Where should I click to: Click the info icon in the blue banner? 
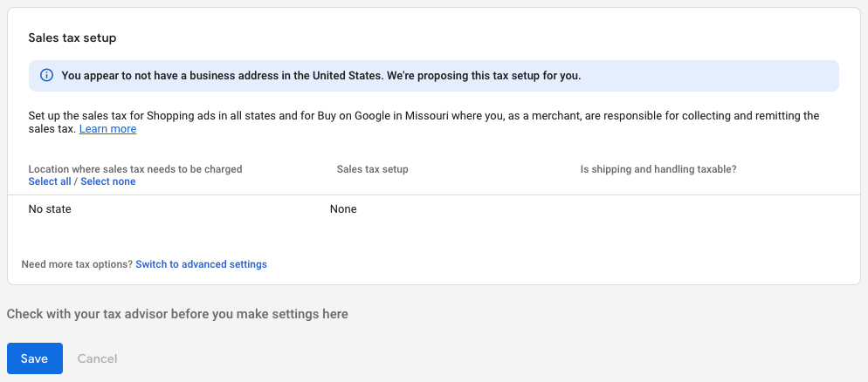click(x=47, y=76)
